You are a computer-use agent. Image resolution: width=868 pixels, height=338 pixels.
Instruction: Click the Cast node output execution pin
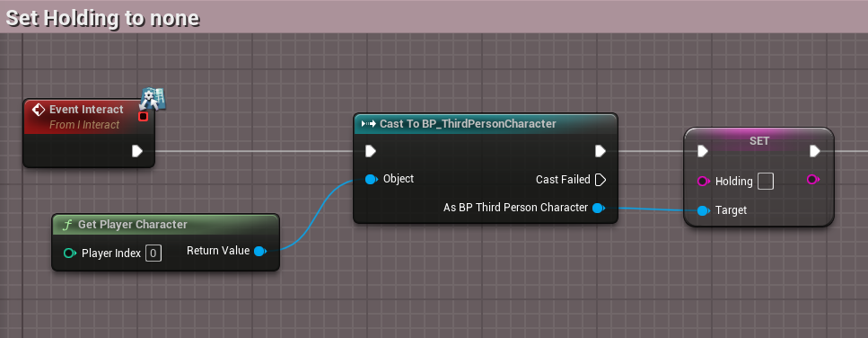point(601,151)
